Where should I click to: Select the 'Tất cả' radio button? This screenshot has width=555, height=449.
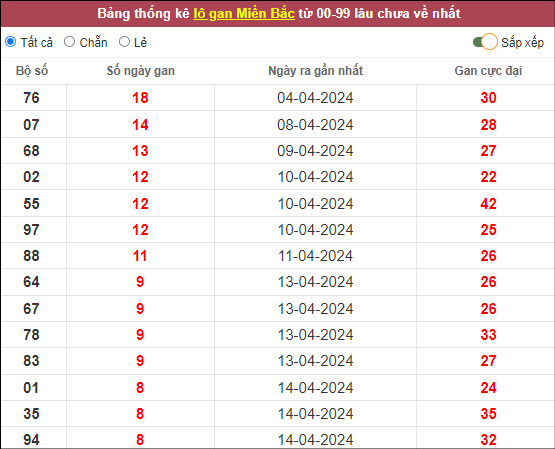pyautogui.click(x=11, y=42)
